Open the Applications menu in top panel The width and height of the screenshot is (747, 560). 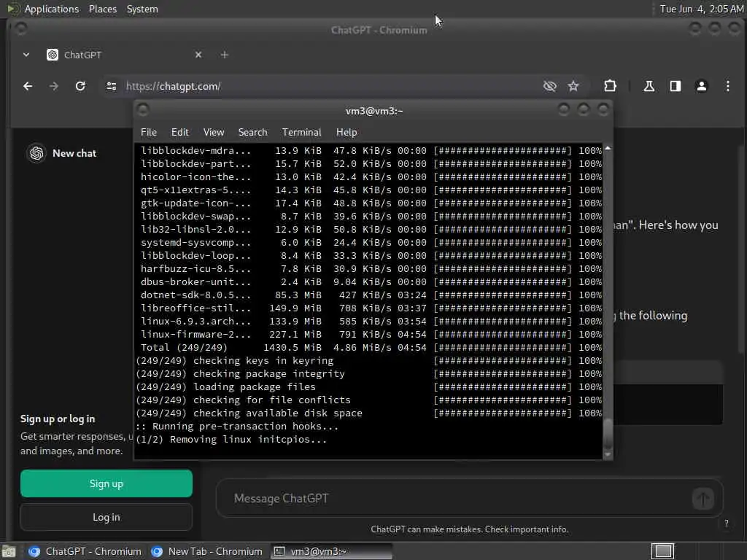click(x=52, y=9)
